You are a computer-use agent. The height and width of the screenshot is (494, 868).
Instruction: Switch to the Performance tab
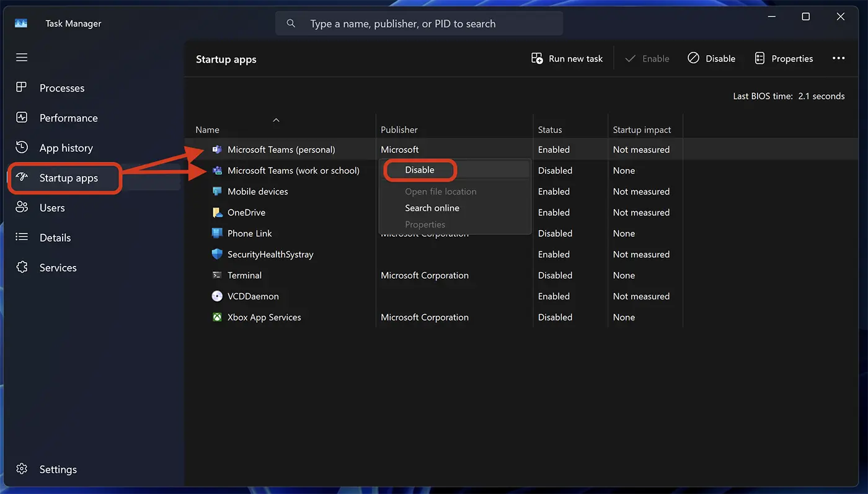point(69,118)
